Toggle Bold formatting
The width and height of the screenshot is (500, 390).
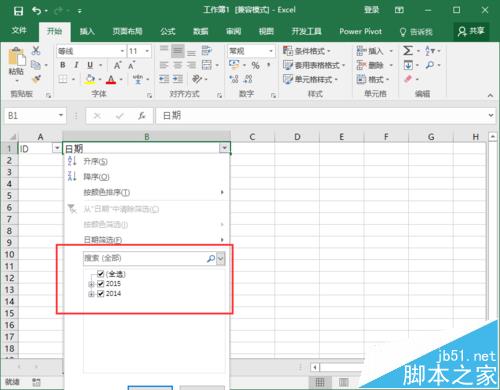[63, 65]
